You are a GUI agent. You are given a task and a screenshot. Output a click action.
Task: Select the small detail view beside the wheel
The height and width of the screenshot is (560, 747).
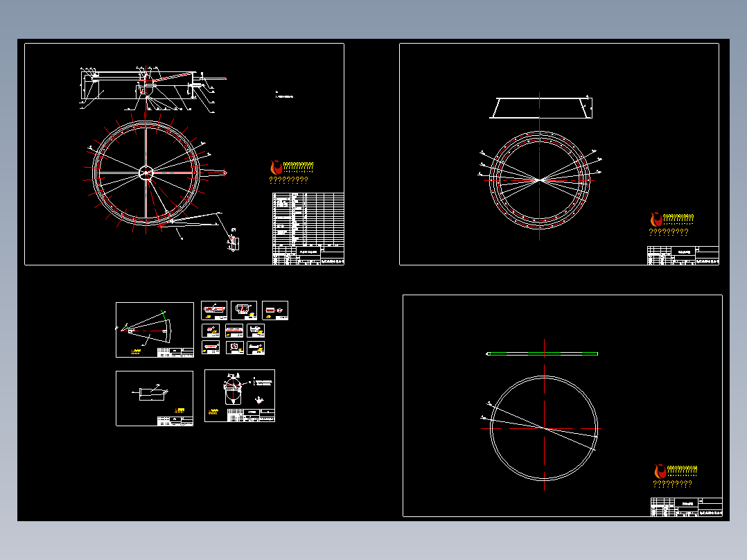point(234,240)
